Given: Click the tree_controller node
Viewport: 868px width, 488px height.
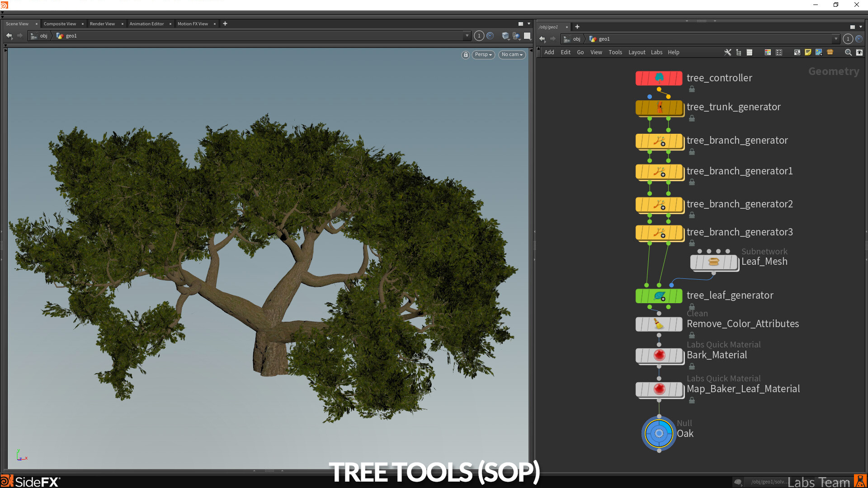Looking at the screenshot, I should 659,78.
